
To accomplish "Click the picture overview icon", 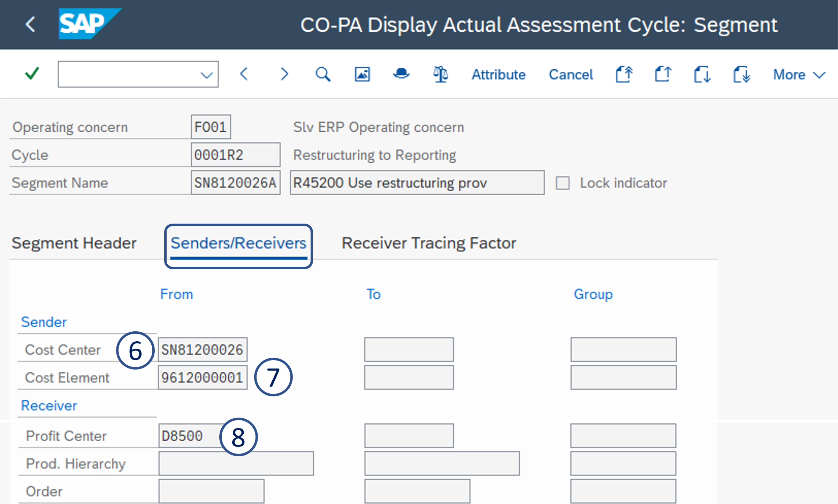I will (x=362, y=74).
